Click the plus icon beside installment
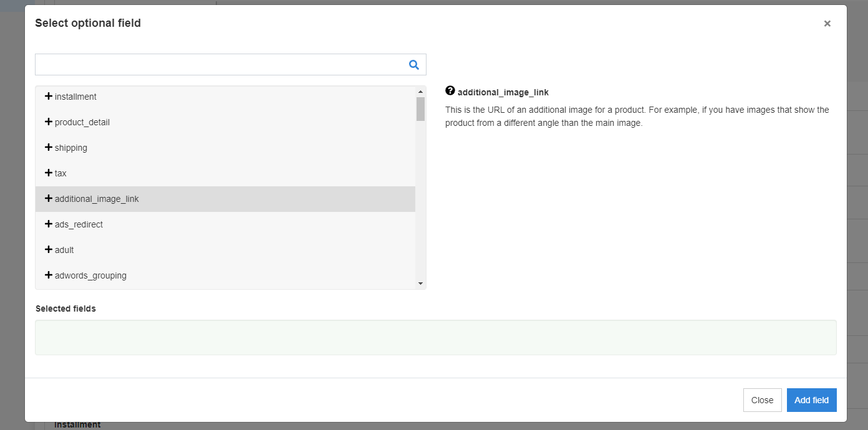 [x=49, y=96]
